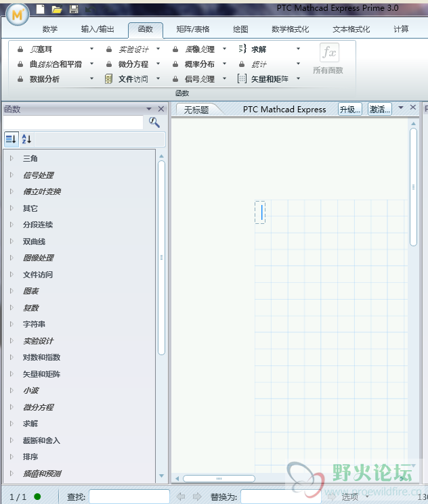Sort function list alphabetically A-Z

pos(26,139)
